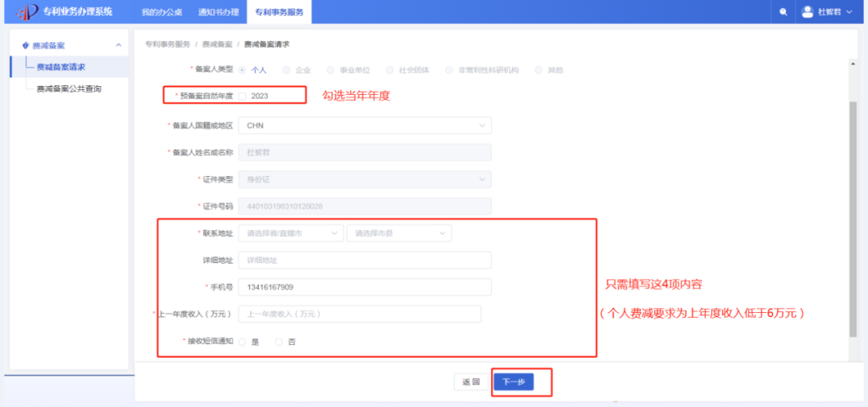
Task: Click 费减备案 breadcrumb link
Action: (217, 43)
